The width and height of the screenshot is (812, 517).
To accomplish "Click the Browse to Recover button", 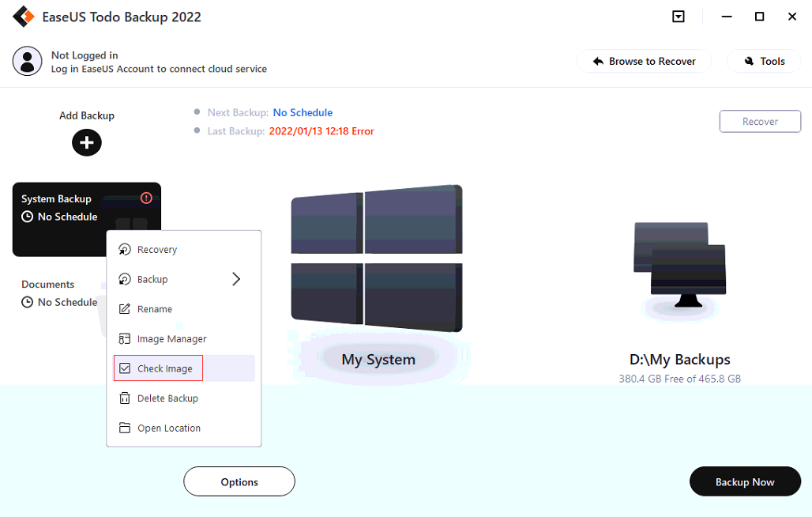I will point(644,61).
